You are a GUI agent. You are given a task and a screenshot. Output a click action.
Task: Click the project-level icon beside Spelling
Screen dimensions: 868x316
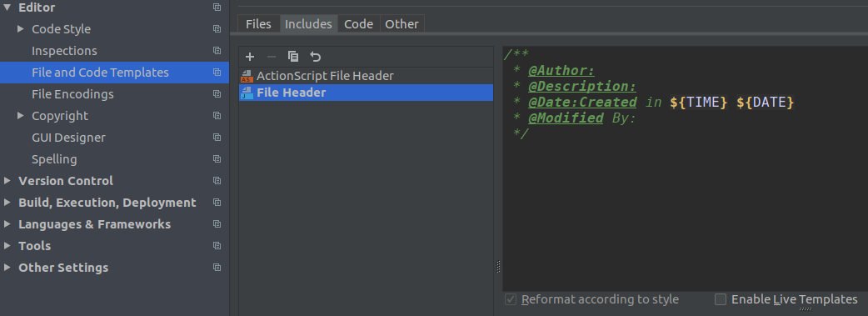click(217, 158)
